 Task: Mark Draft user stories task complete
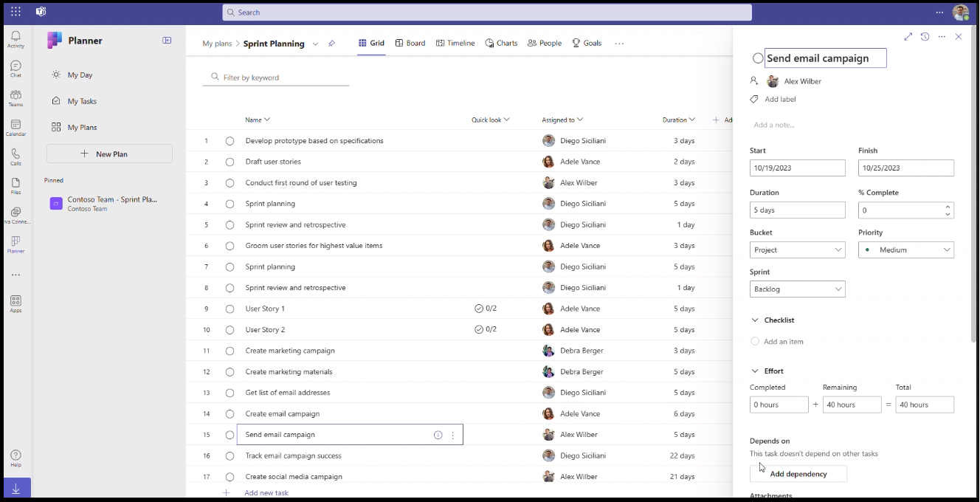[x=230, y=162]
